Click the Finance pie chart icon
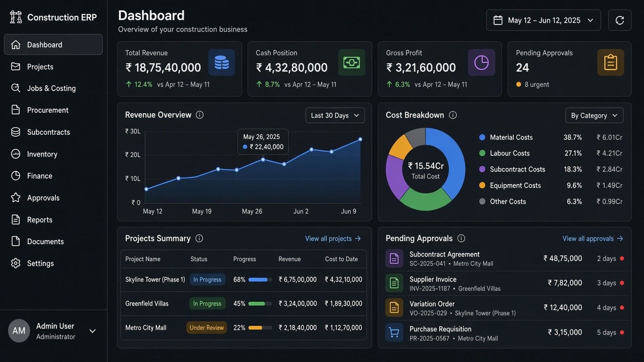The width and height of the screenshot is (644, 362). click(x=16, y=176)
